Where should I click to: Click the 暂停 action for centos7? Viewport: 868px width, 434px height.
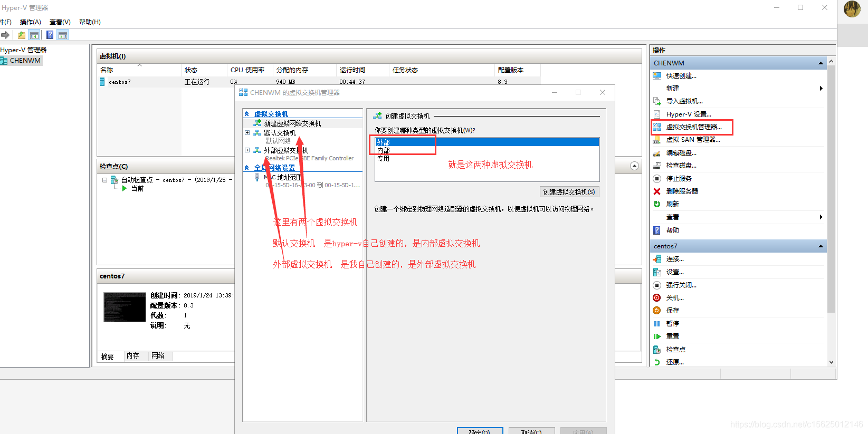pos(672,324)
